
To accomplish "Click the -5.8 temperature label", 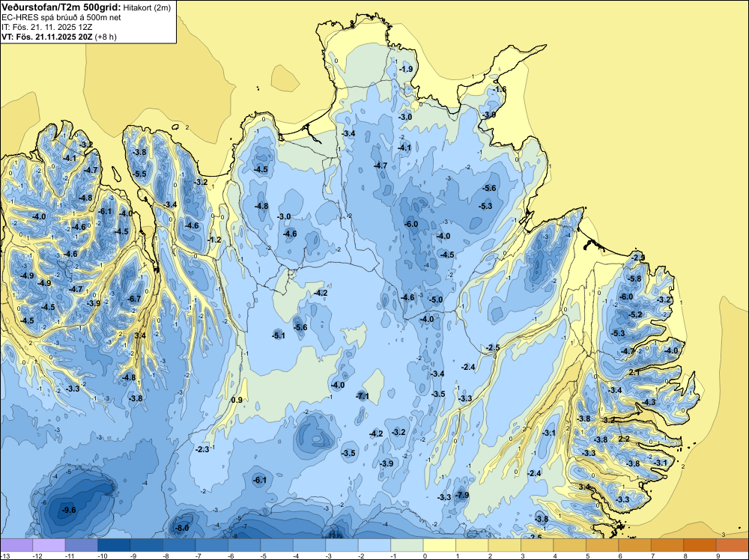I will point(635,279).
